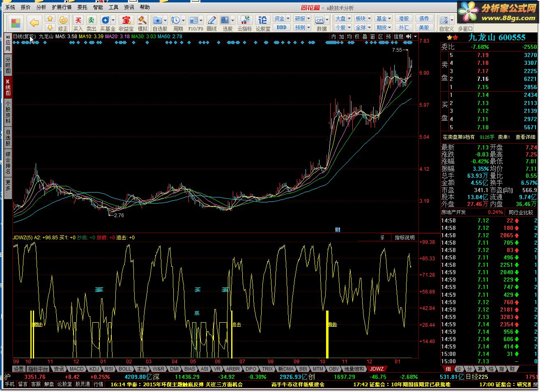
Task: Toggle 预 forecast button in chart header
Action: 388,37
